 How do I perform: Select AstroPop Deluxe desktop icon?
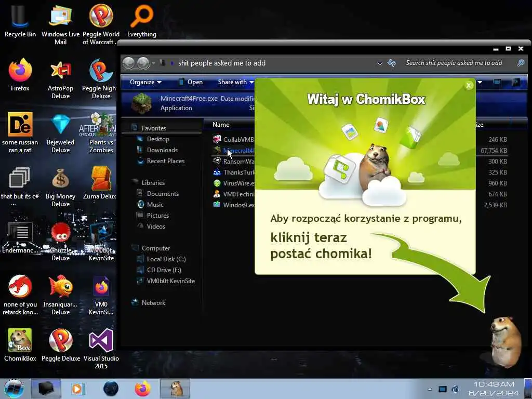click(60, 79)
